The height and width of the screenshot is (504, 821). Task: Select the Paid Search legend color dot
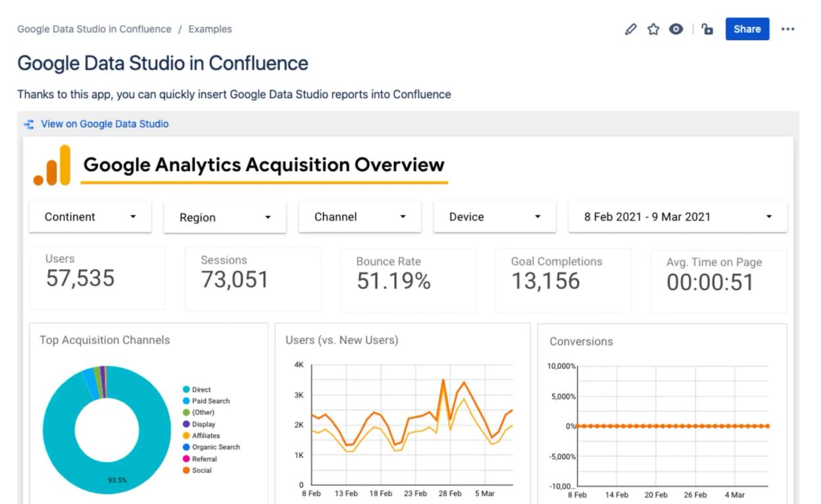tap(186, 401)
